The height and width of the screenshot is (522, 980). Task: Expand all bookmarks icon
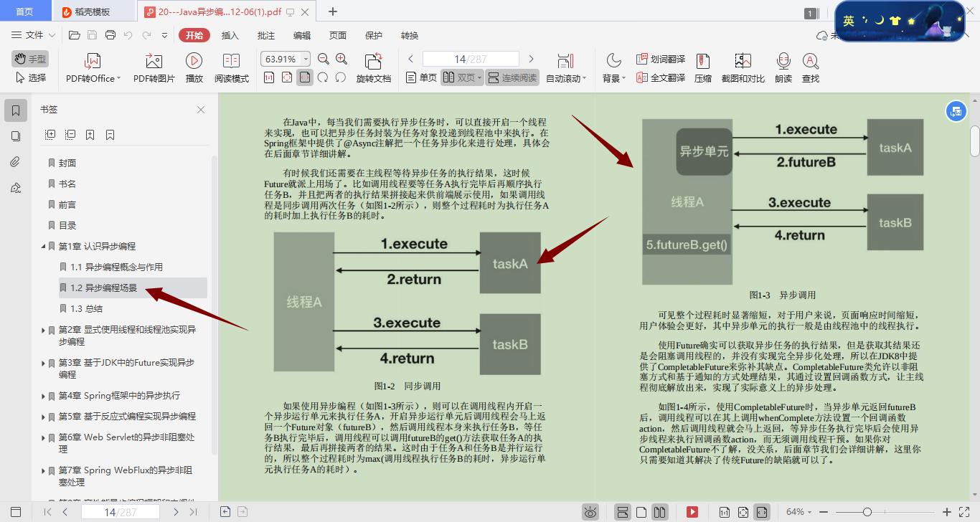pyautogui.click(x=50, y=135)
